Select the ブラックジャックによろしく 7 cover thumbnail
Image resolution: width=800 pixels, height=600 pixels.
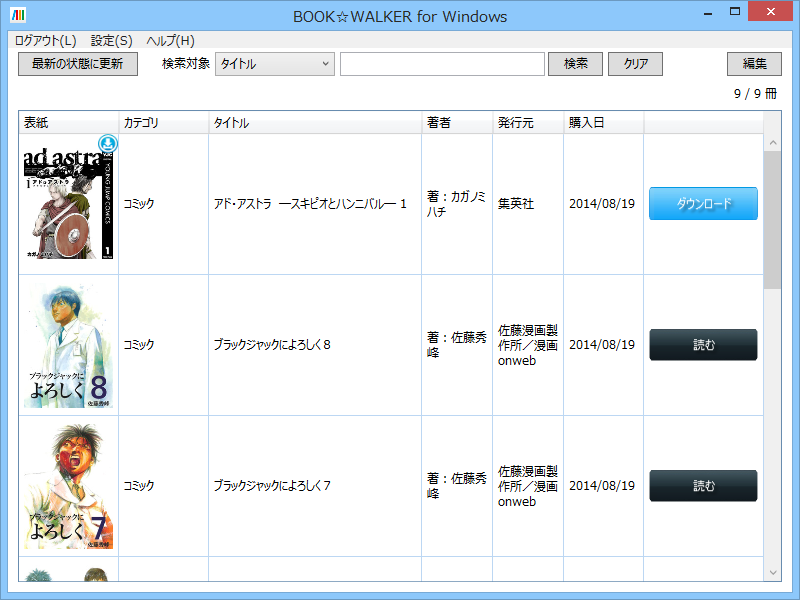68,486
